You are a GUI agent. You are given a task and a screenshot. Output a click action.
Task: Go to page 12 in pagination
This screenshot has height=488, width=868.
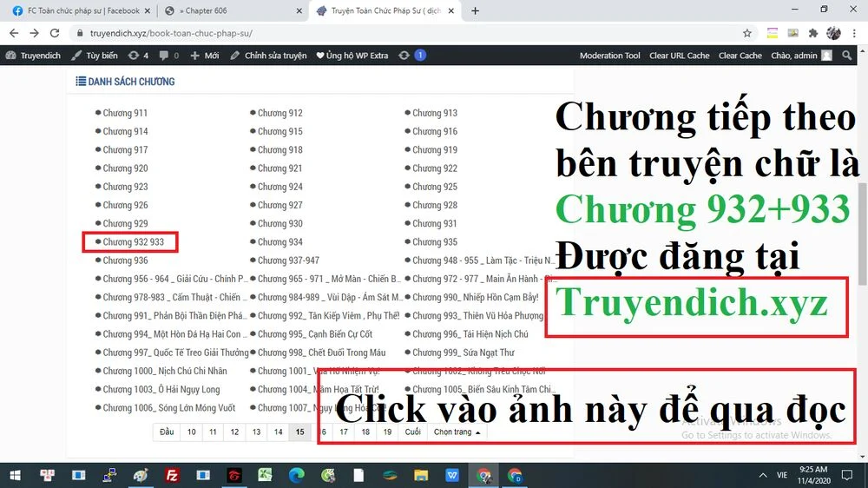[234, 432]
